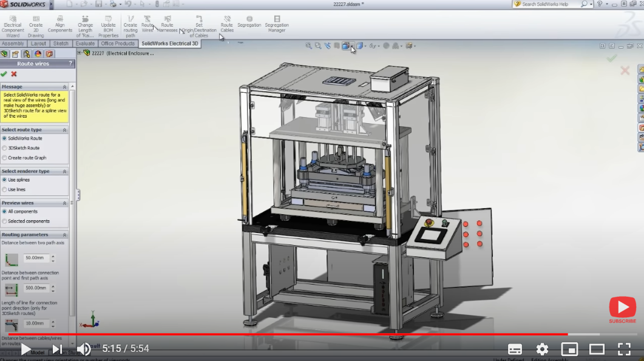Click the 500.00mm connection distance field
The width and height of the screenshot is (644, 361).
click(x=36, y=288)
